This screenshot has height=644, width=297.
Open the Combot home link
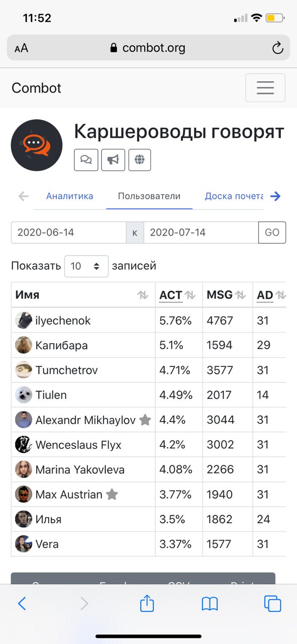(36, 88)
